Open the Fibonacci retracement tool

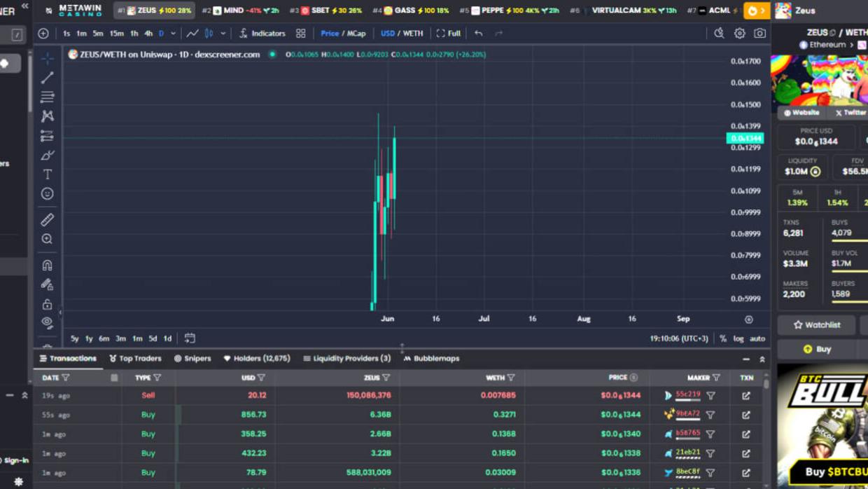(47, 97)
